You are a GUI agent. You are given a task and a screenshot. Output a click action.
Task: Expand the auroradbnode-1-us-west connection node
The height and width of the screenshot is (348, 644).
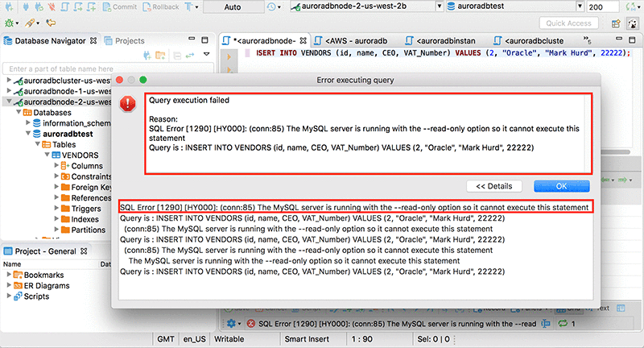point(9,91)
